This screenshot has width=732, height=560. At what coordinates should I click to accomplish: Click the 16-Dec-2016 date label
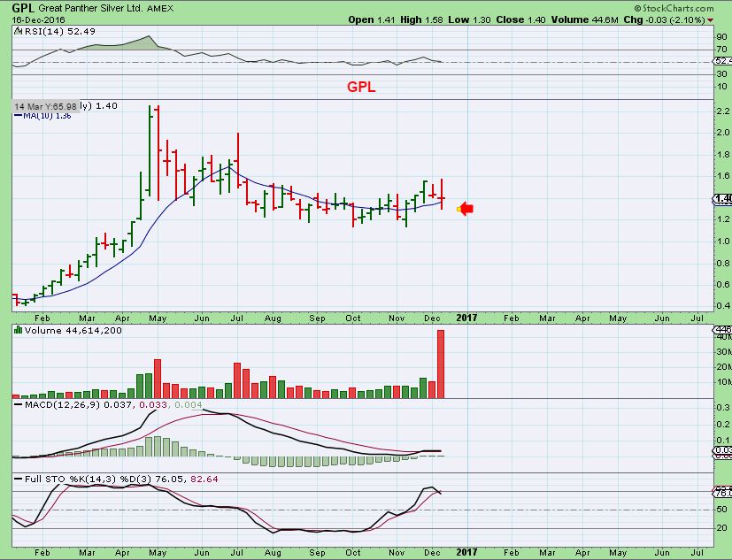point(38,20)
